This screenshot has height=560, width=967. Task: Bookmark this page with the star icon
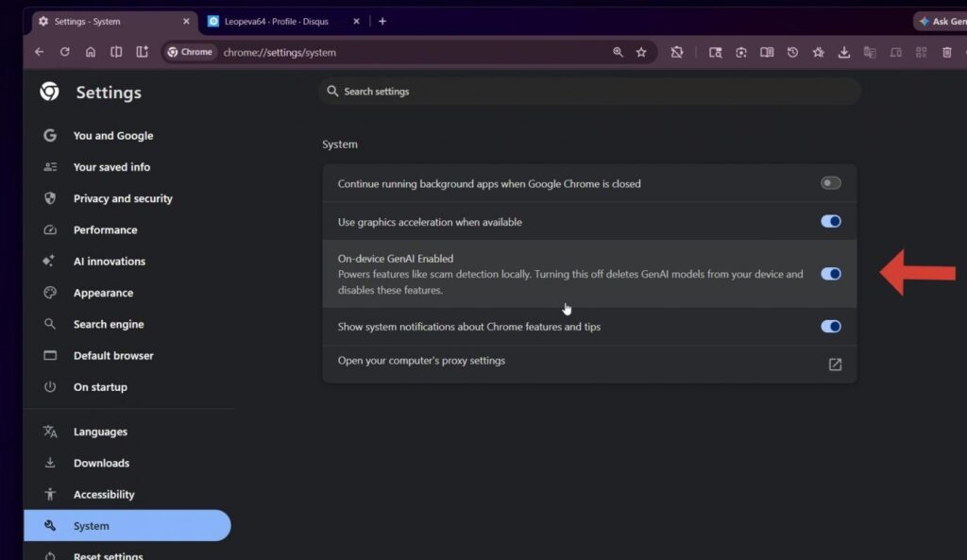[641, 52]
